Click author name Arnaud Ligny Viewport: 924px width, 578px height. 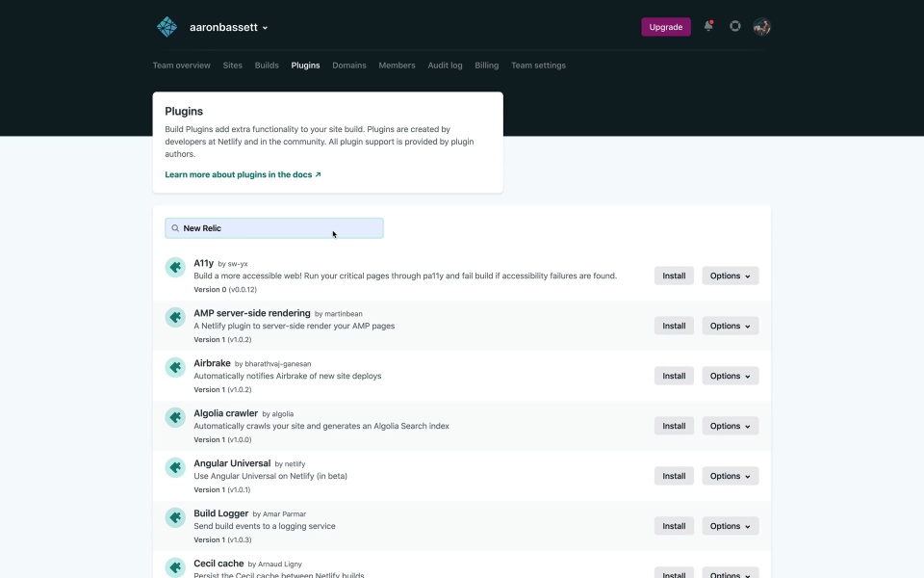280,565
